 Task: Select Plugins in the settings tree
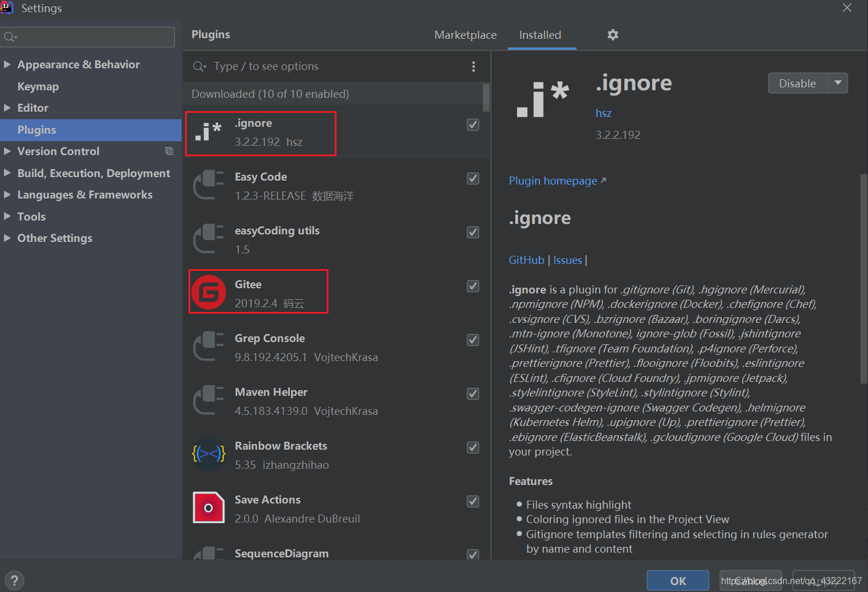coord(91,130)
